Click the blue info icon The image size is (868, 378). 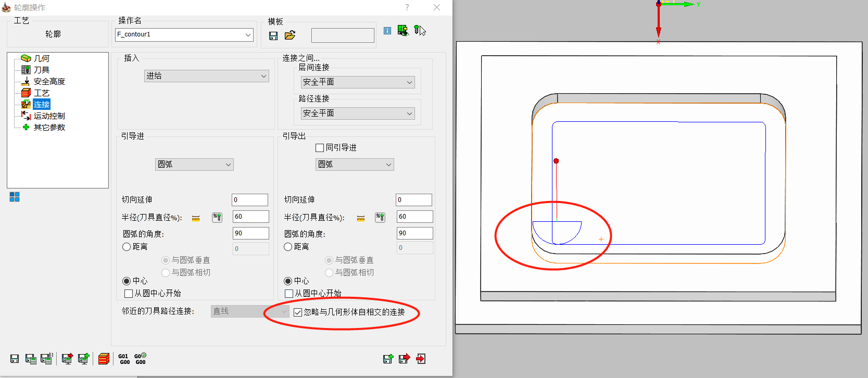pyautogui.click(x=387, y=31)
